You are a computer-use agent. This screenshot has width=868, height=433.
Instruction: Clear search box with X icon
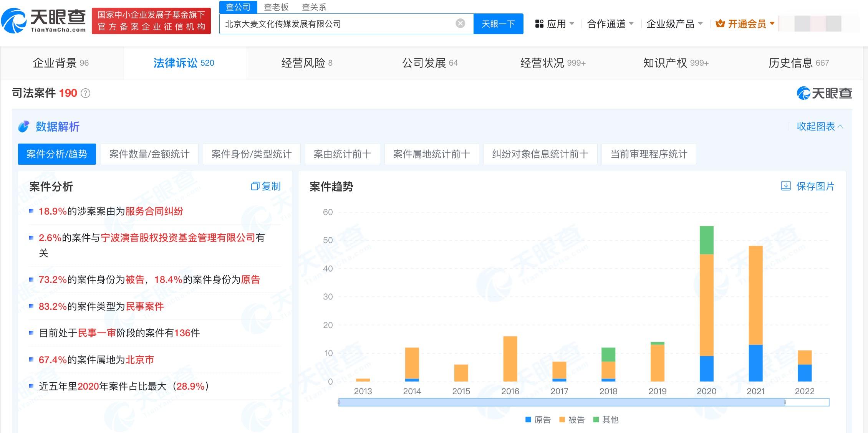[460, 24]
